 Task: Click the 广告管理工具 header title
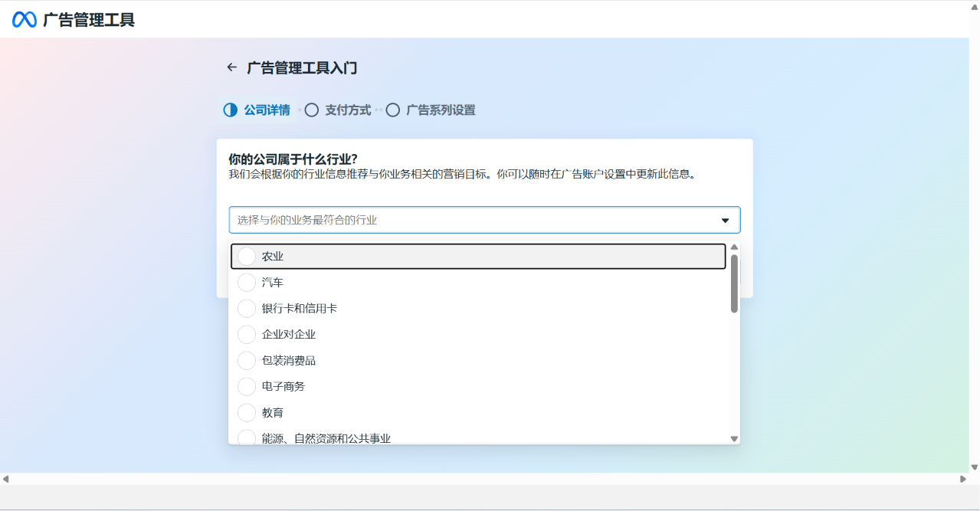pyautogui.click(x=89, y=20)
